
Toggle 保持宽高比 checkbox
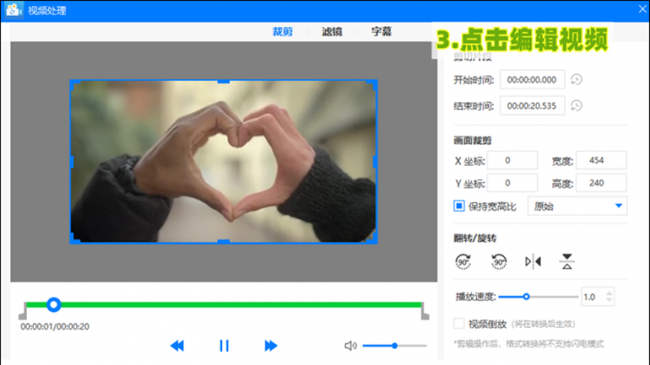point(459,206)
